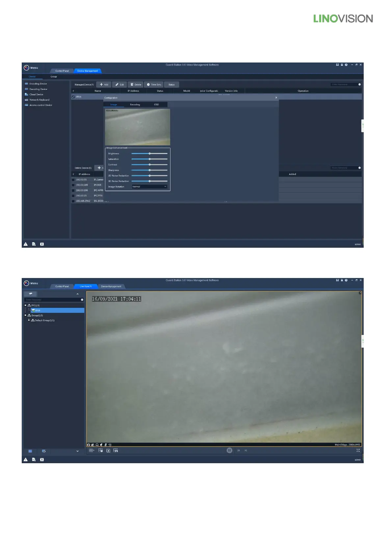
Task: Click the digital zoom magnifier on the live pane
Action: point(97,445)
